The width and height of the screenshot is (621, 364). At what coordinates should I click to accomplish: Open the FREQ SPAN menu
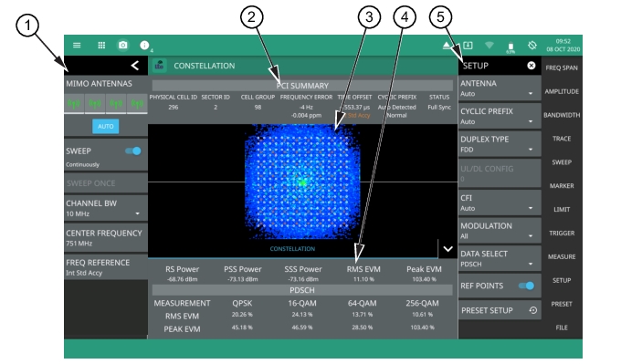pyautogui.click(x=562, y=68)
